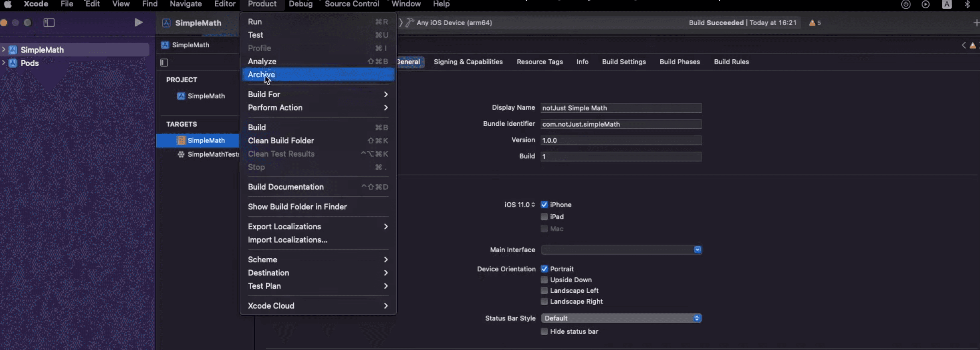980x350 pixels.
Task: Toggle the navigator sidebar icon
Action: tap(49, 22)
